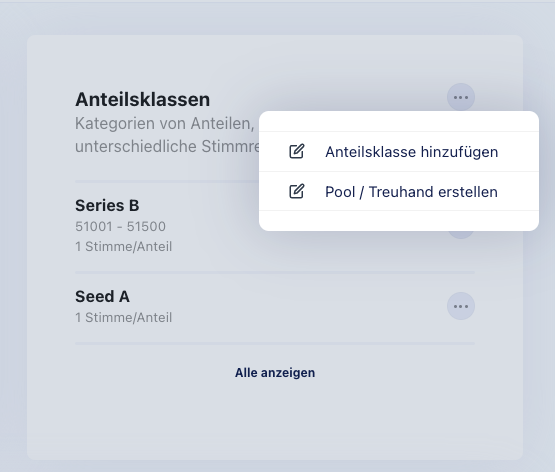
Task: Select the Seed A share class title
Action: point(102,297)
